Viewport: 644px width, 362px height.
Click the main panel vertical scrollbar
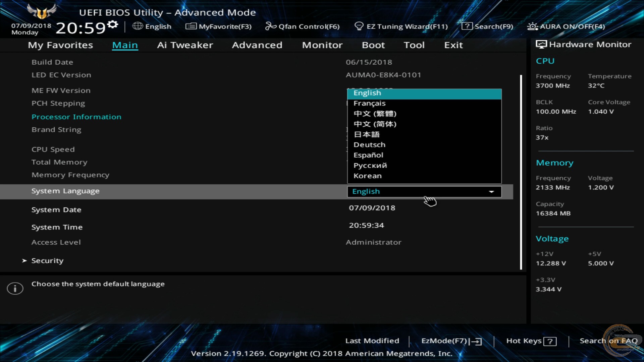[x=521, y=172]
